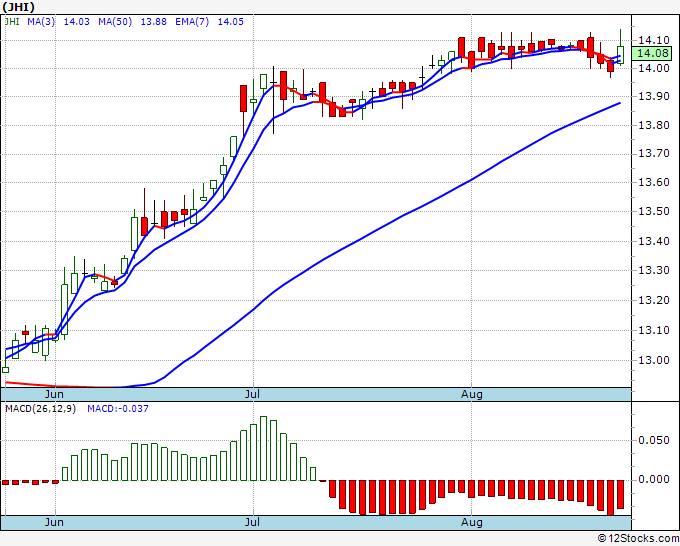Open the 12Stocks.com copyright link

pos(638,538)
